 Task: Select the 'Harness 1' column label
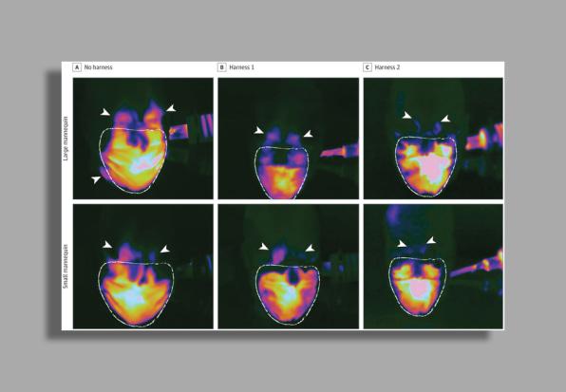point(241,67)
